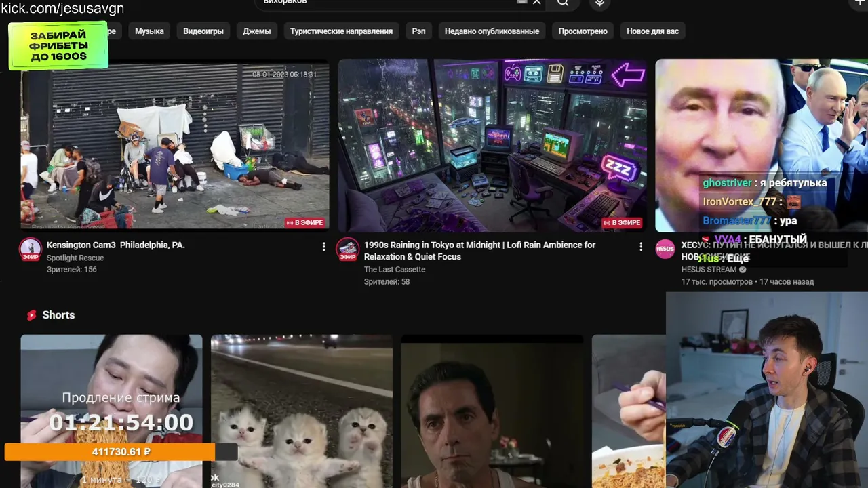
Task: Open the Short with three white kittens
Action: click(x=302, y=411)
